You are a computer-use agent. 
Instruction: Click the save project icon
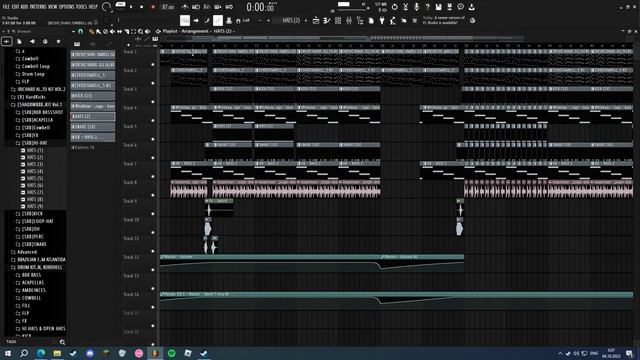coord(438,7)
